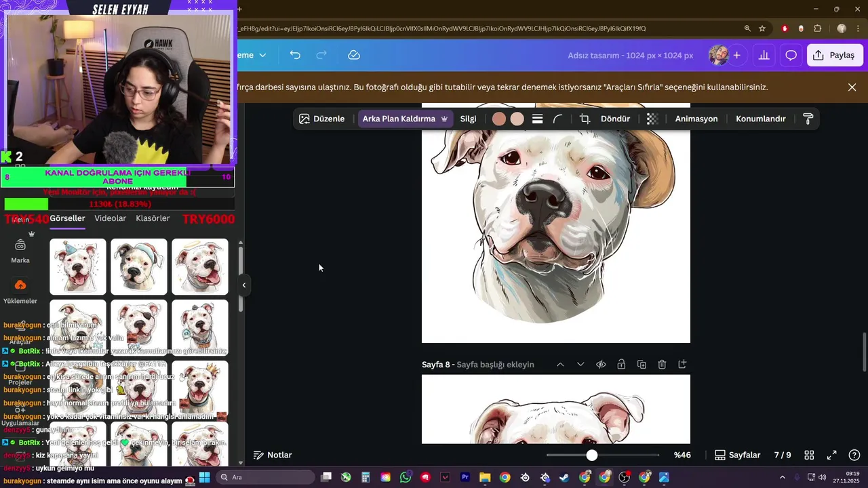This screenshot has width=868, height=488.
Task: Click the redo arrow in Canva header
Action: point(322,55)
